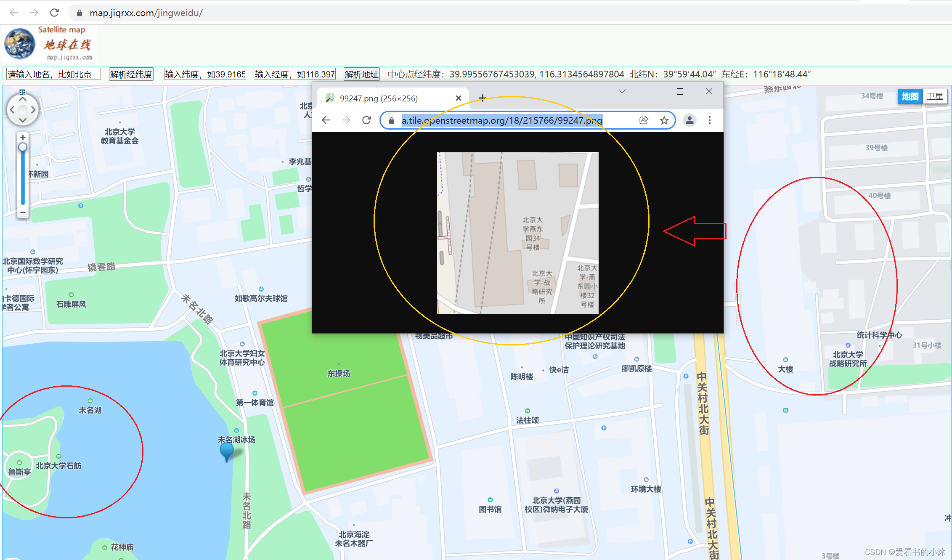Image resolution: width=952 pixels, height=560 pixels.
Task: Open a new tab with plus button
Action: coord(482,98)
